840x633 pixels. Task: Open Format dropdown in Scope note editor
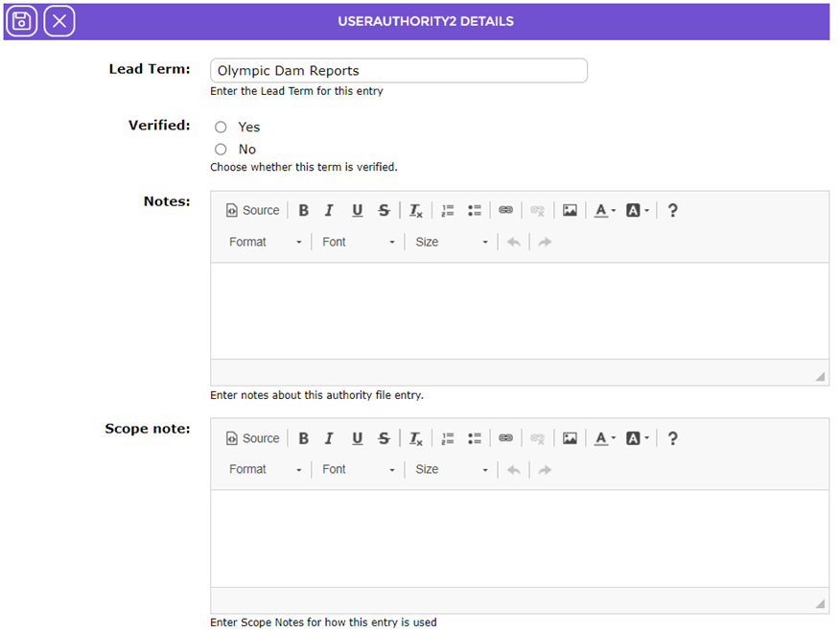[x=266, y=470]
